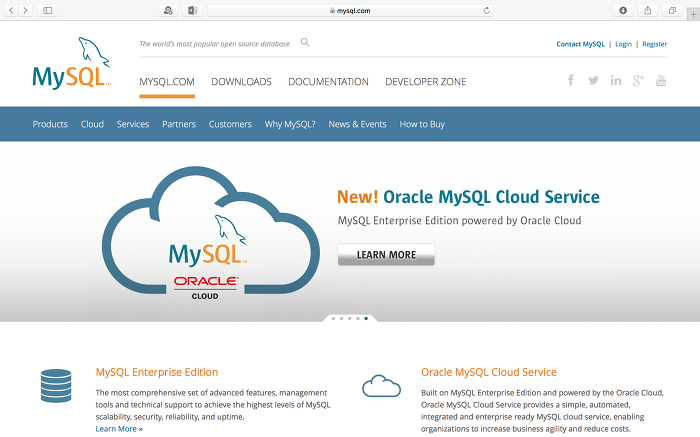The height and width of the screenshot is (437, 700).
Task: Open the Products menu
Action: click(x=50, y=124)
